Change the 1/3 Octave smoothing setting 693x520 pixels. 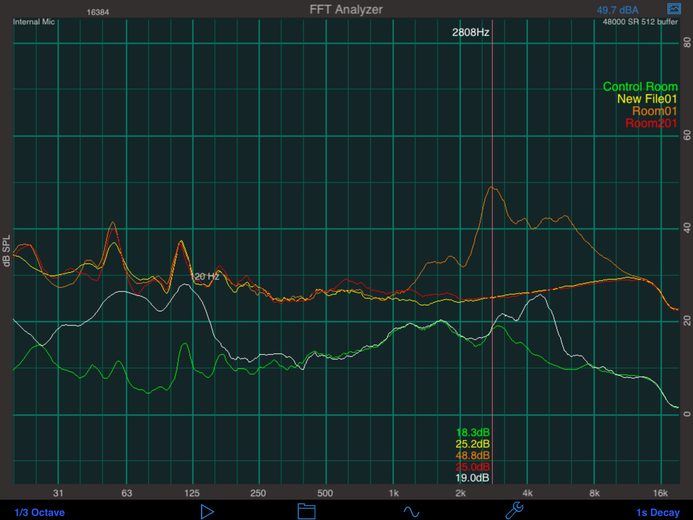click(x=39, y=512)
